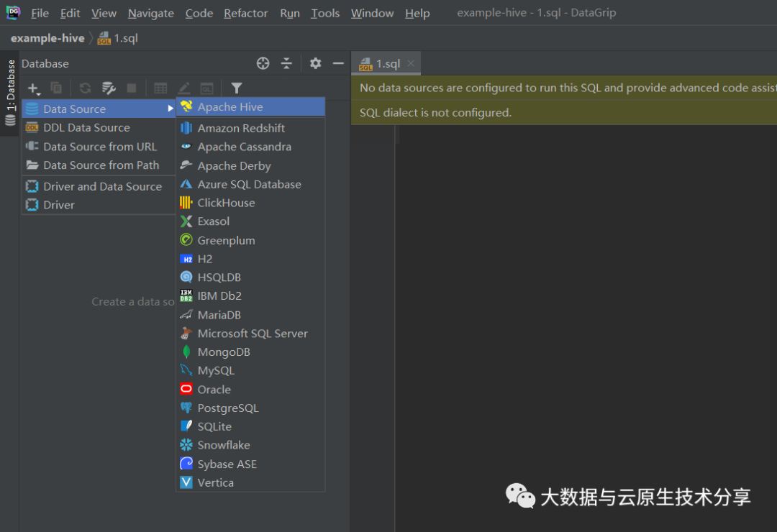The image size is (777, 532).
Task: Open the Refactor menu
Action: tap(246, 14)
